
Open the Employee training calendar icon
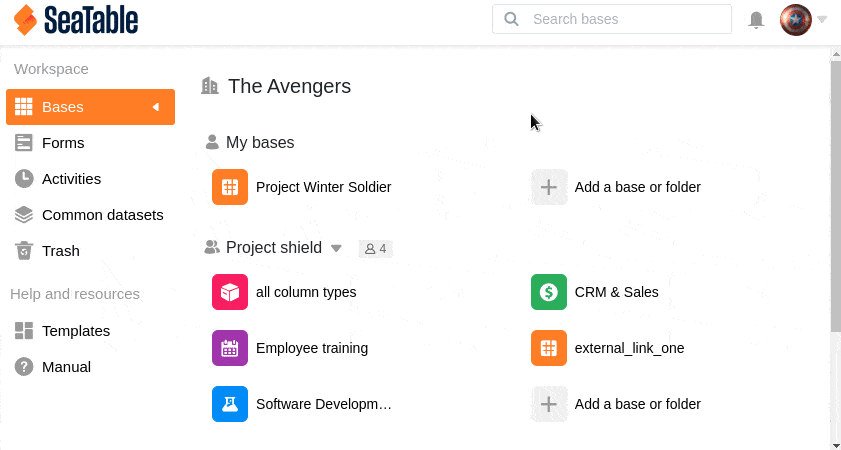230,348
